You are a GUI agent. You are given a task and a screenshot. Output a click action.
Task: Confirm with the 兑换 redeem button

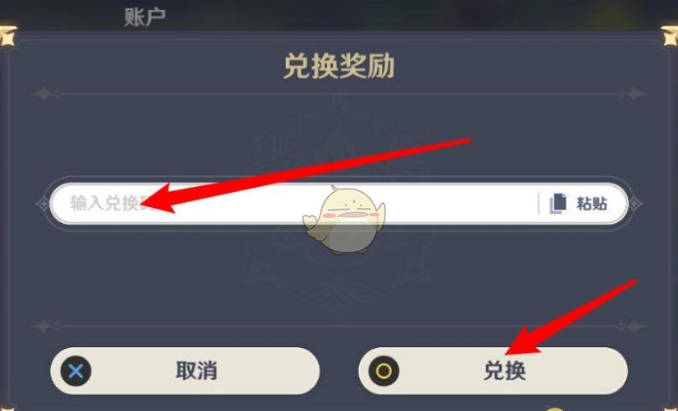493,371
